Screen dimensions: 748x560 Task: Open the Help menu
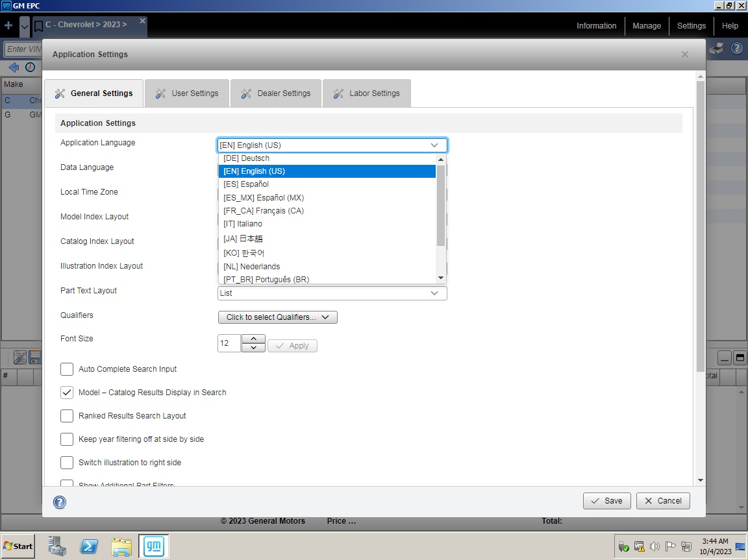(x=729, y=26)
